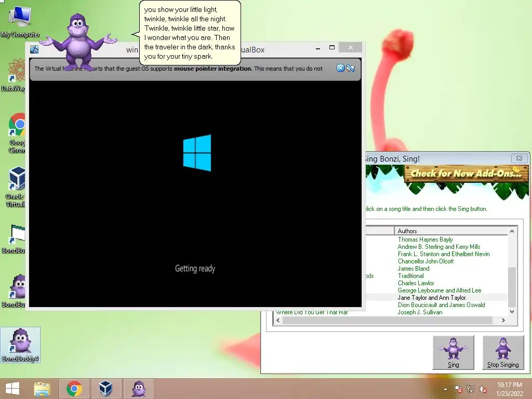The image size is (532, 399).
Task: Select the Joseph J. Sullivan row
Action: pos(420,312)
